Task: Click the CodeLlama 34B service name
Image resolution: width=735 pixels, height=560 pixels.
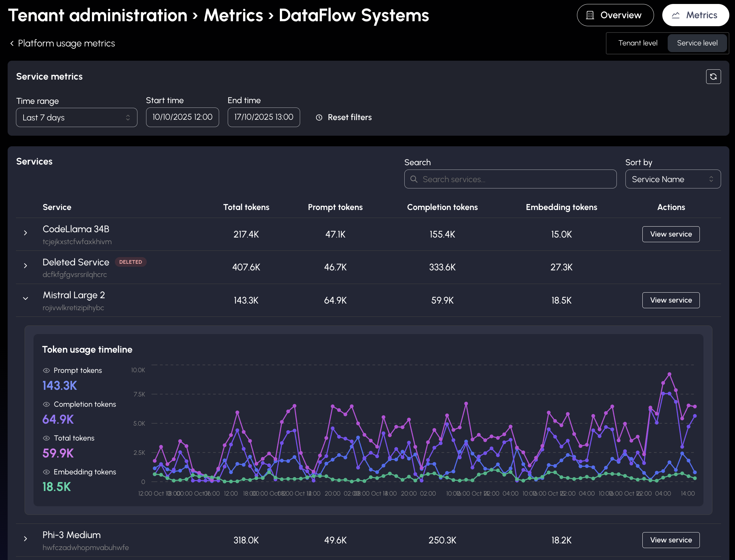Action: click(76, 229)
